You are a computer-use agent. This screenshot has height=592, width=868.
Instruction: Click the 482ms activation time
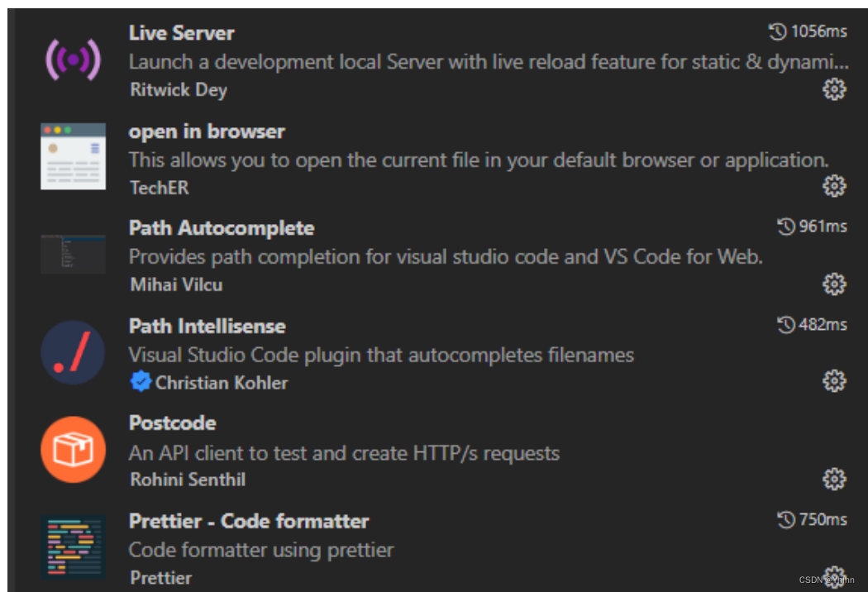click(x=823, y=324)
